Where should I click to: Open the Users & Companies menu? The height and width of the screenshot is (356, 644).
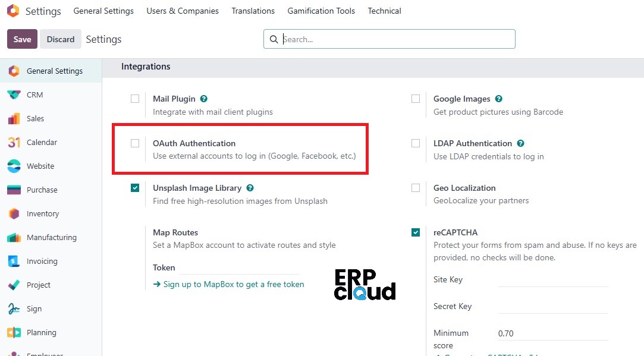183,11
